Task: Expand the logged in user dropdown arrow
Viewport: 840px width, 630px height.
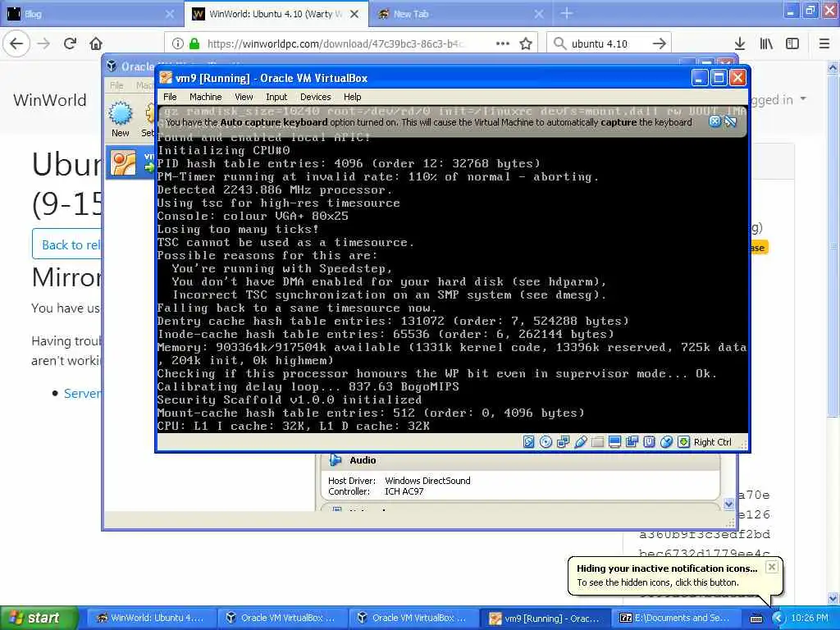Action: point(802,98)
